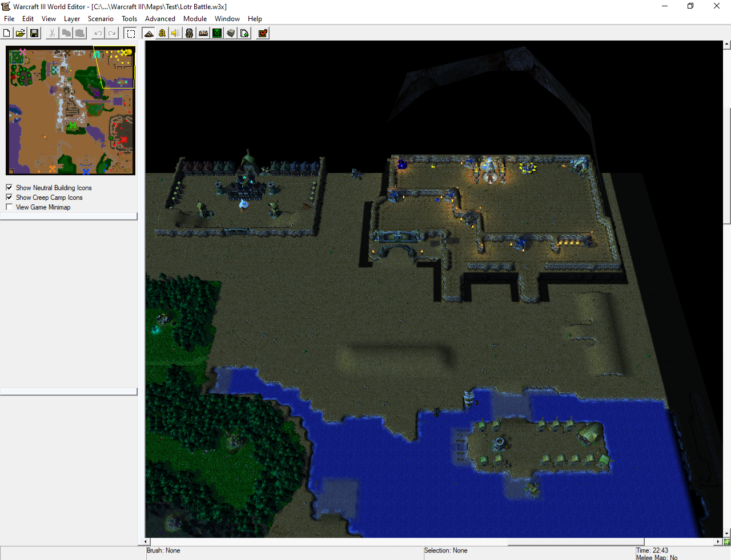Open the Scenario menu
This screenshot has height=560, width=731.
pos(101,19)
